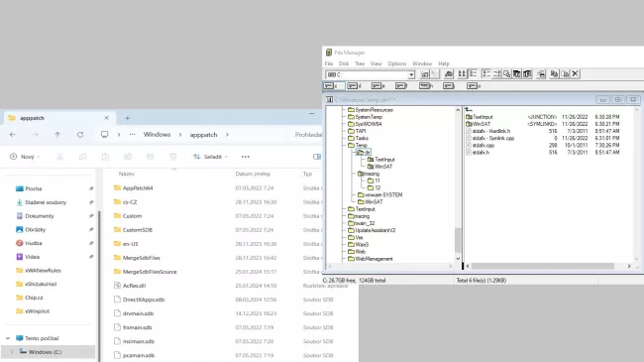Click the AcRes.dll file icon
Viewport: 644px width, 362px height.
[x=117, y=286]
